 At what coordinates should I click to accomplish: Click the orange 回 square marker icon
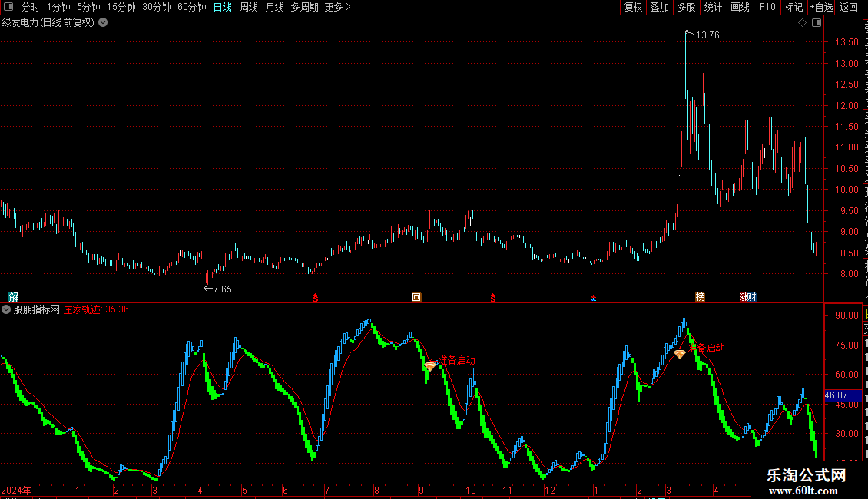416,297
